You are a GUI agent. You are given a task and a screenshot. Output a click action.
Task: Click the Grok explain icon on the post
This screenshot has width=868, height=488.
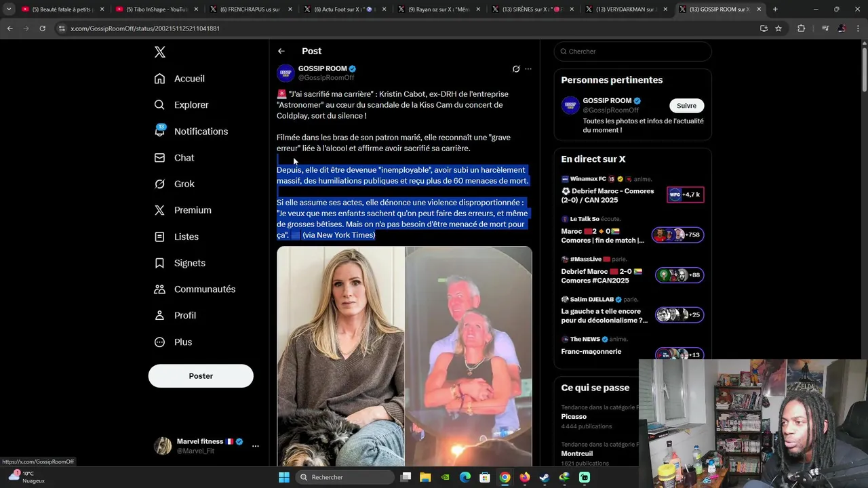516,69
